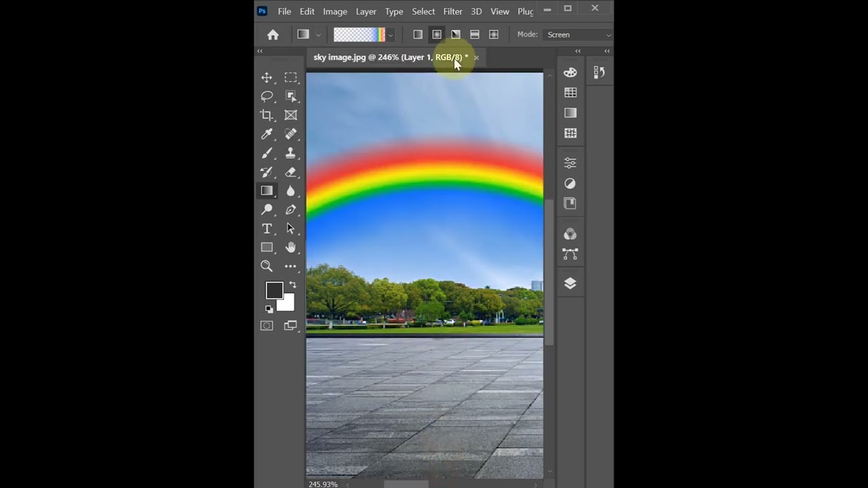Expand the left toolbar double-arrow
This screenshot has width=868, height=488.
[x=259, y=52]
